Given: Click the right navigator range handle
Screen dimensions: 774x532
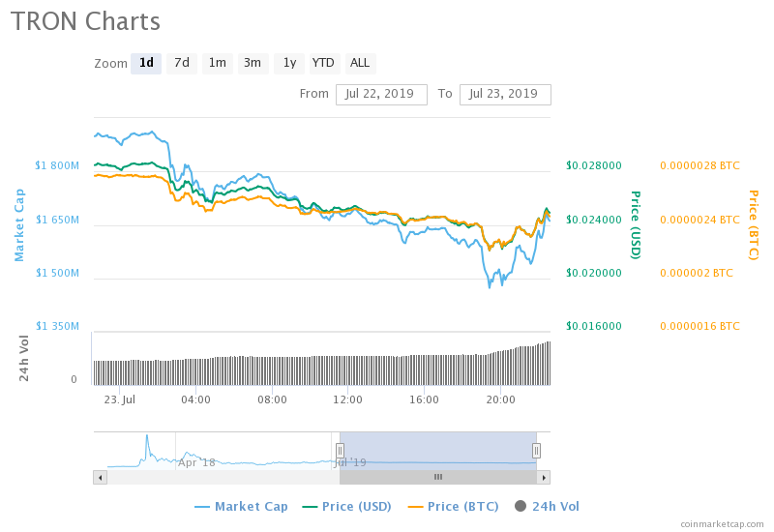Looking at the screenshot, I should point(536,451).
